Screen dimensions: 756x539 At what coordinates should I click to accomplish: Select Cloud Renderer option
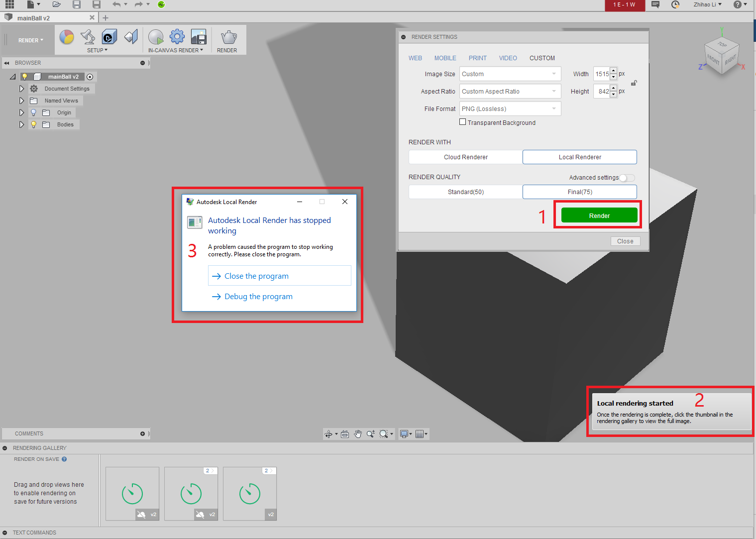pyautogui.click(x=465, y=157)
